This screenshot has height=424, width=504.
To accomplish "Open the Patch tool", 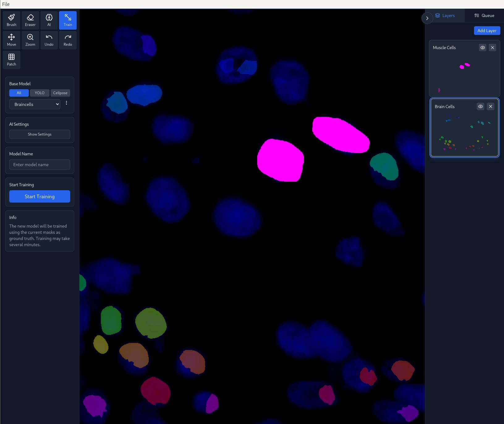I will pyautogui.click(x=11, y=60).
